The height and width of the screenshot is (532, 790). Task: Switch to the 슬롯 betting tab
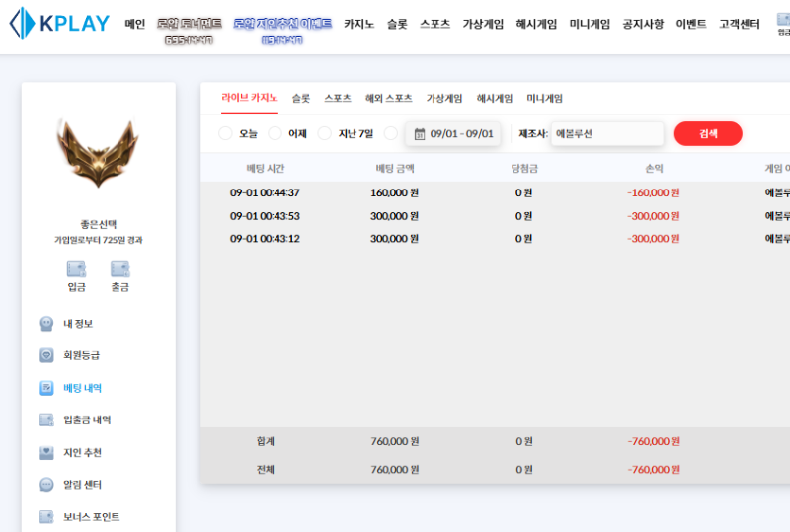(x=301, y=99)
